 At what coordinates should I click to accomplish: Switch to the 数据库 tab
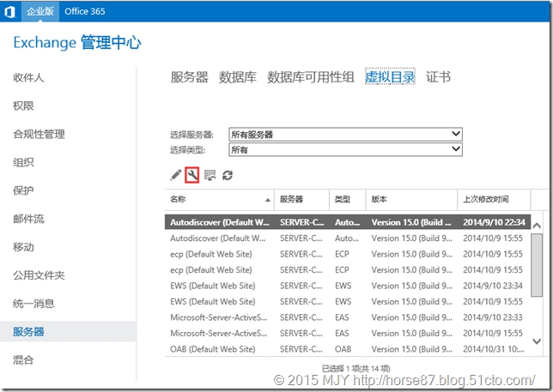coord(238,77)
